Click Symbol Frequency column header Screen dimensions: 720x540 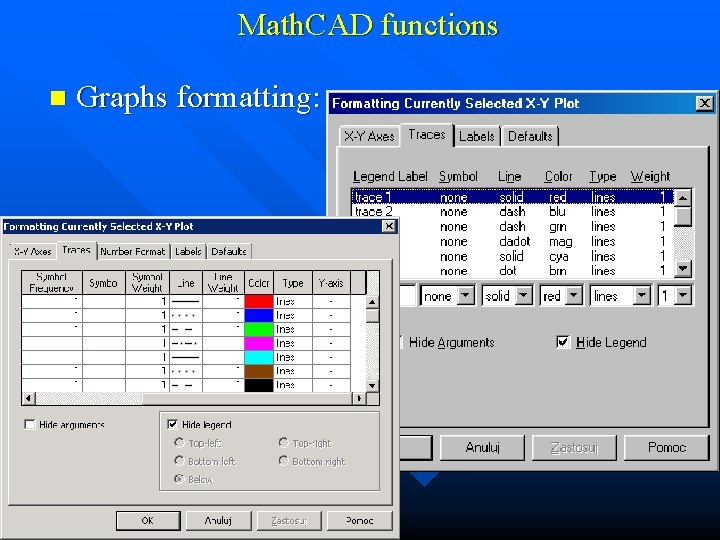(51, 282)
